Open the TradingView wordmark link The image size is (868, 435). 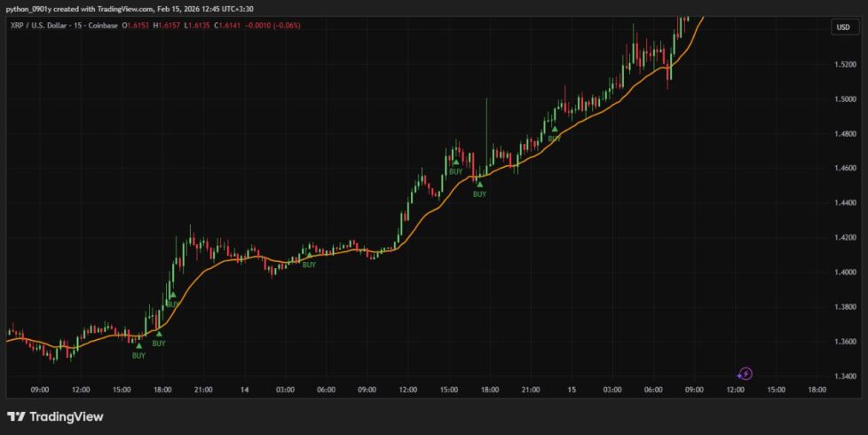point(67,416)
